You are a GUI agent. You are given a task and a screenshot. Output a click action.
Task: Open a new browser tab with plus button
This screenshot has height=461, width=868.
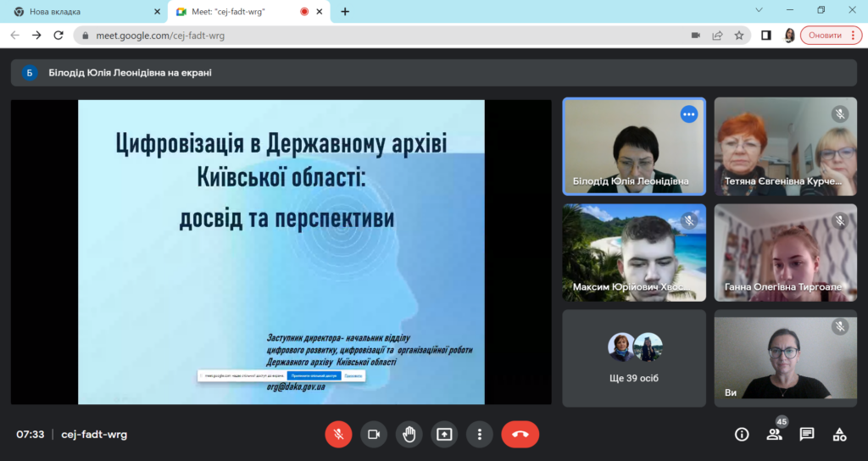coord(345,12)
